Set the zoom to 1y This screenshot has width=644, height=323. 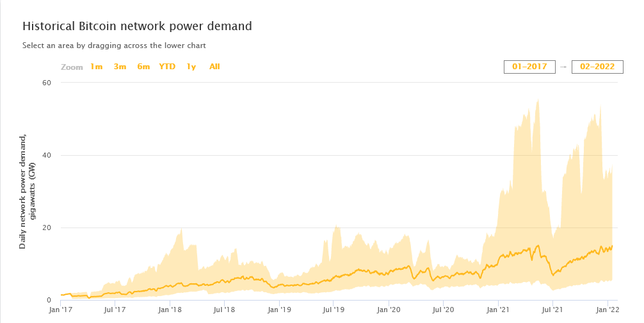(x=191, y=67)
